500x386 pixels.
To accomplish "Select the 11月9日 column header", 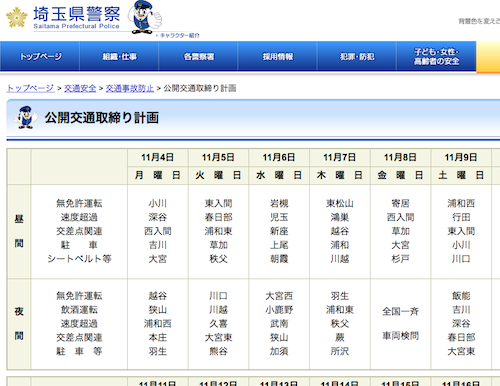I will pyautogui.click(x=461, y=157).
